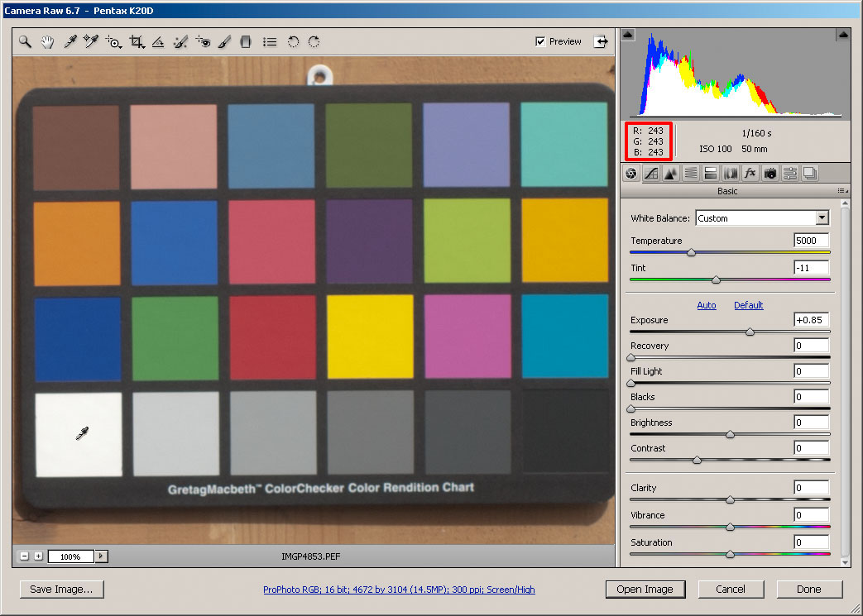Select the Spot Removal tool
This screenshot has width=863, height=616.
tap(180, 42)
